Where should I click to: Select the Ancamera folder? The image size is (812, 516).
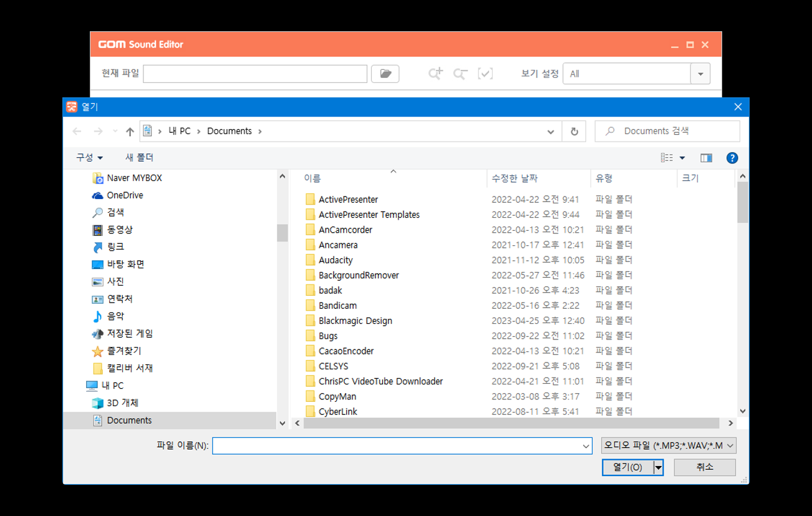click(338, 245)
